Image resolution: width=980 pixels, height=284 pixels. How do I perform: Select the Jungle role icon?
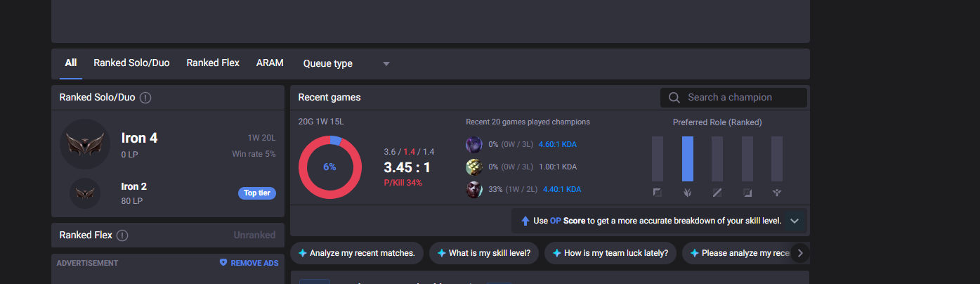click(688, 193)
